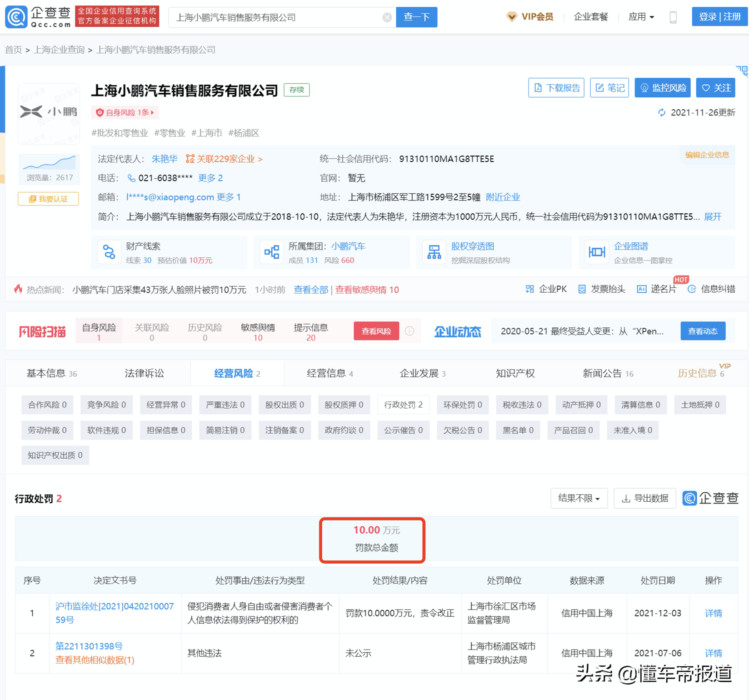
Task: Show more phone numbers via 更多 2
Action: (210, 178)
